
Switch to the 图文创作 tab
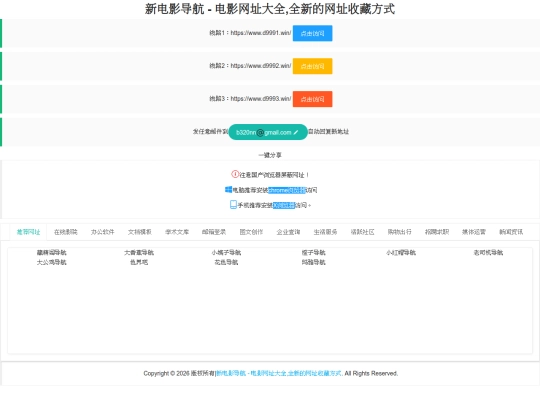[251, 232]
